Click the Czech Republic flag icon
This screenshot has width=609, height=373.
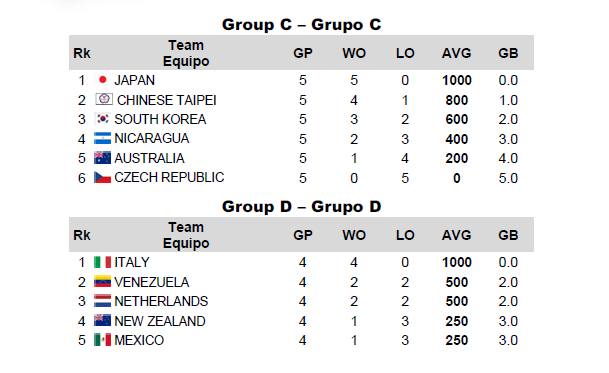tap(103, 177)
